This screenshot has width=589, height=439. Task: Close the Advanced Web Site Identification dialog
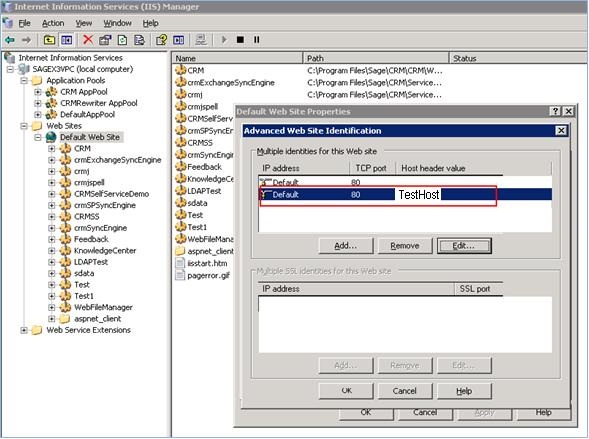(x=561, y=131)
